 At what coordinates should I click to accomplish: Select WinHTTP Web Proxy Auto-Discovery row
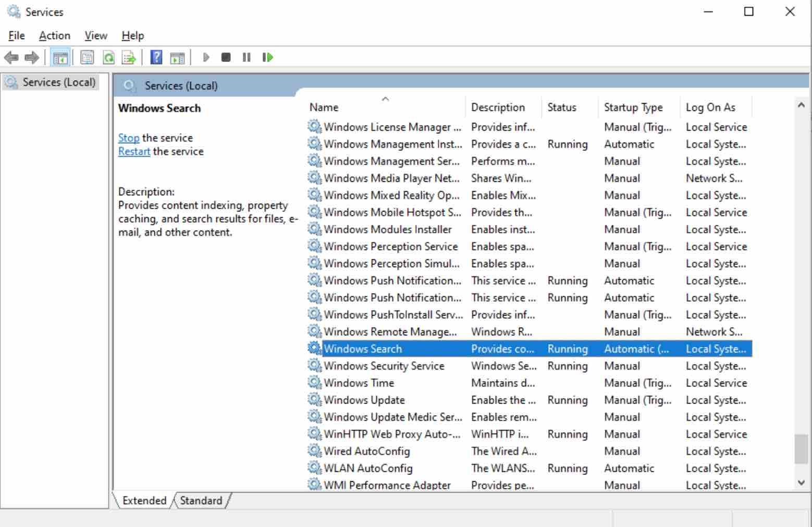click(x=529, y=434)
